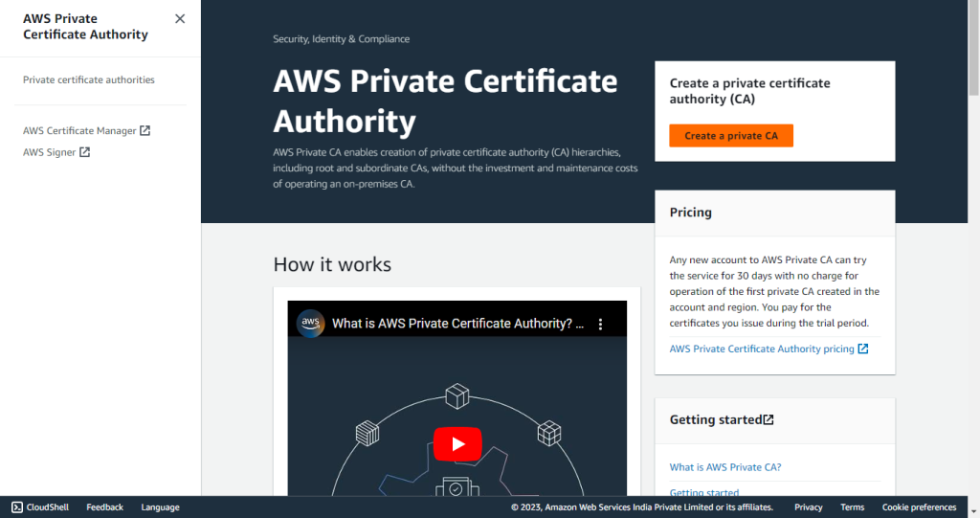This screenshot has height=518, width=980.
Task: Click Create a private certificate authority (CA) heading
Action: click(x=750, y=91)
